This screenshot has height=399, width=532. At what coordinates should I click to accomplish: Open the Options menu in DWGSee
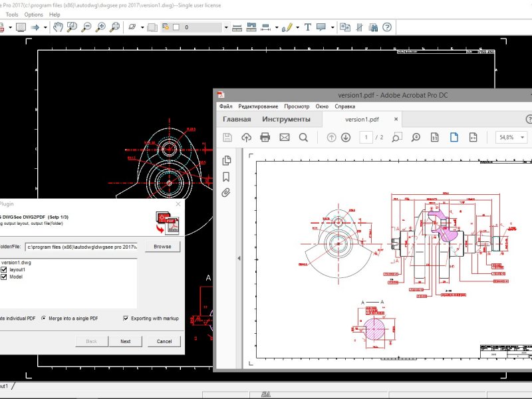pos(34,15)
